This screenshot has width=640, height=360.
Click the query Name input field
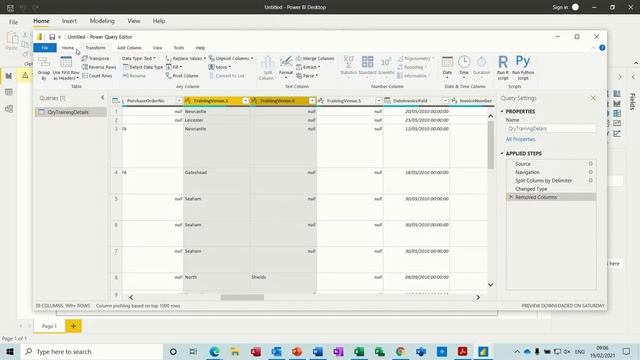(551, 129)
